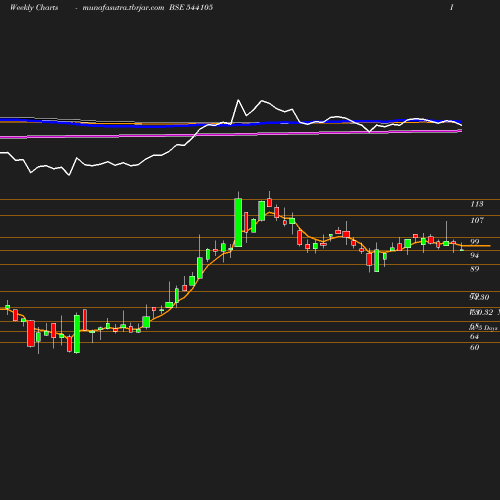Click the '107' price axis label
The image size is (500, 500).
[x=477, y=220]
